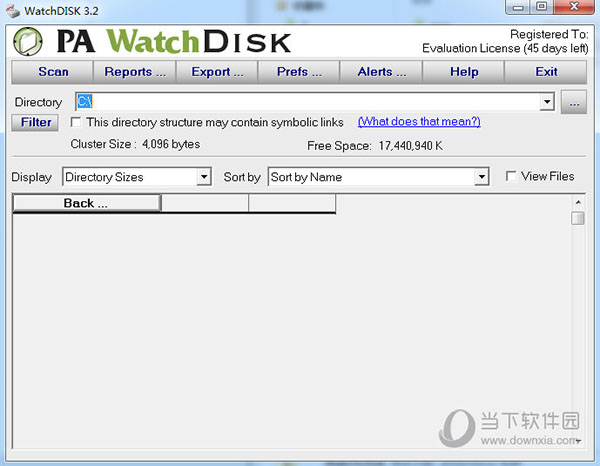
Task: Open Prefs settings
Action: point(299,72)
